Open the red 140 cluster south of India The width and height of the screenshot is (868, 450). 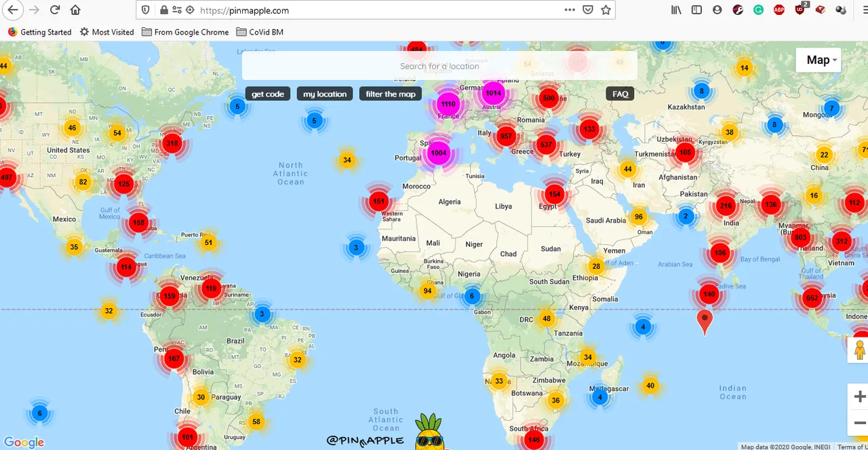709,294
